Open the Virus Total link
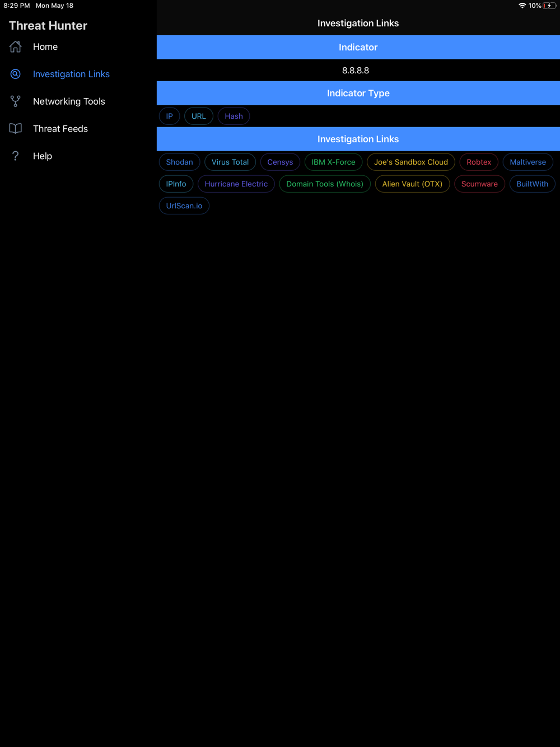The image size is (560, 747). point(230,162)
